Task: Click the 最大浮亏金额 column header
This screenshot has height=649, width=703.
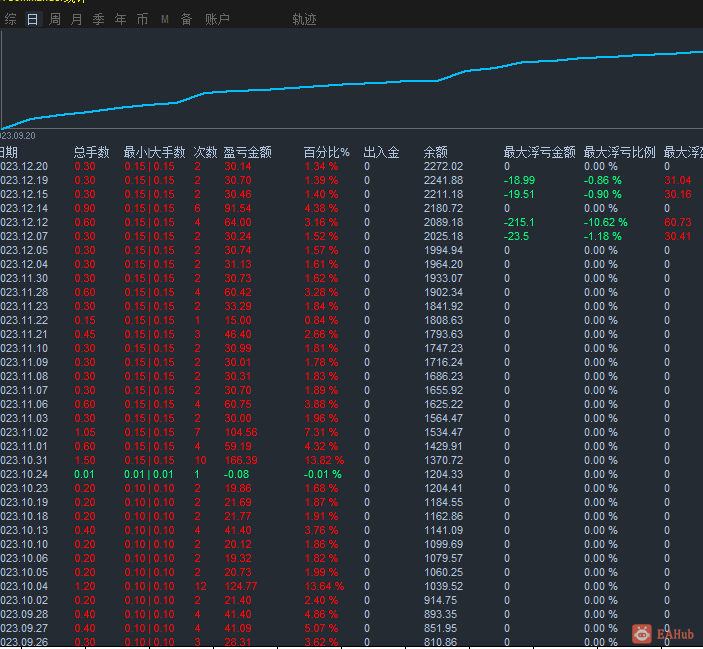Action: pos(539,152)
